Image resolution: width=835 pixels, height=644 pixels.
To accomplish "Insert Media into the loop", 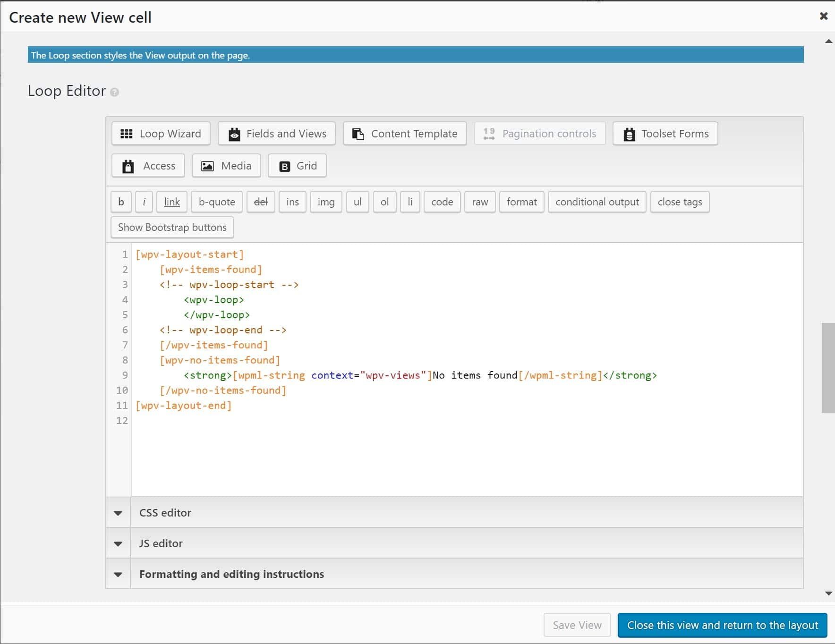I will [226, 166].
